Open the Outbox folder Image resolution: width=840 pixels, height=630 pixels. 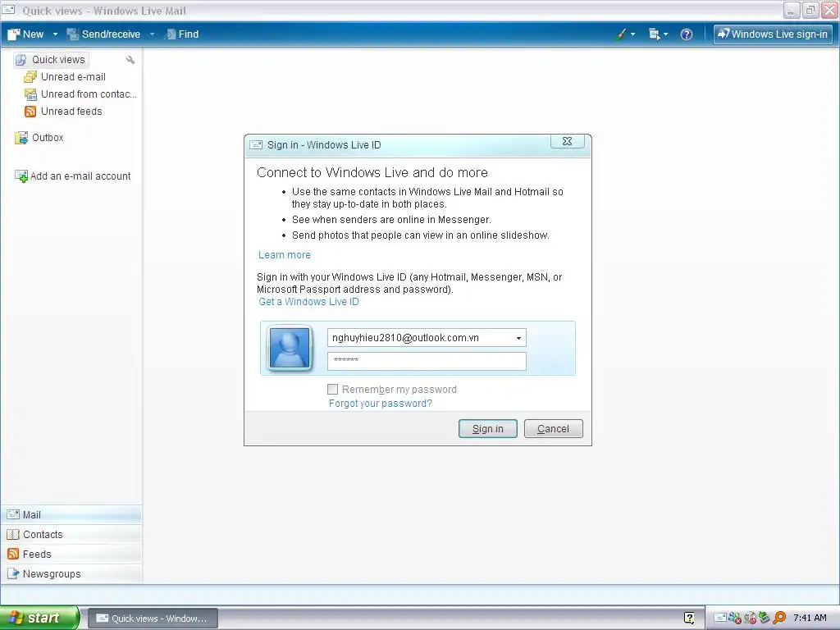point(39,138)
